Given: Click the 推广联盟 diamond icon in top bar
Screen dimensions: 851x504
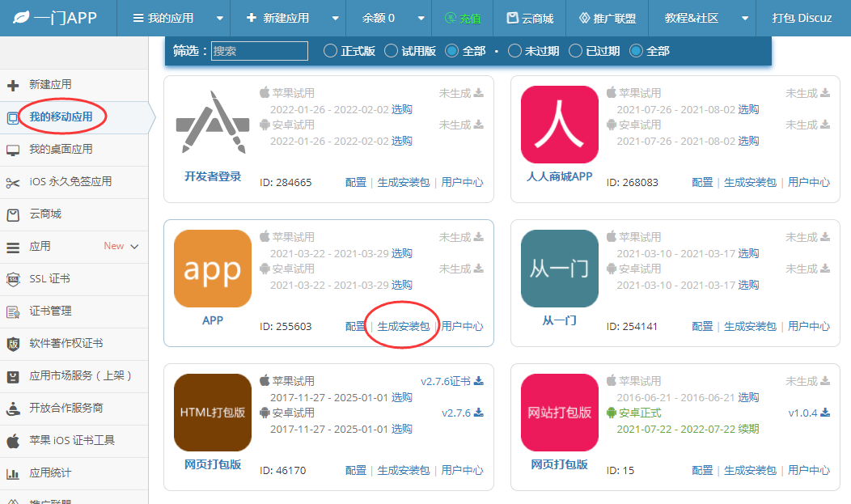Looking at the screenshot, I should click(585, 18).
